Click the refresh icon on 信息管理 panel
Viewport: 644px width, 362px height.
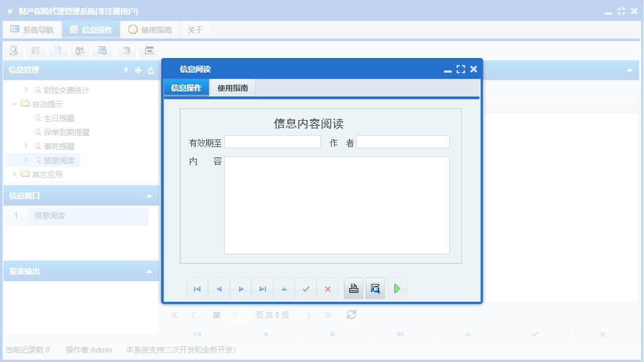pos(151,70)
